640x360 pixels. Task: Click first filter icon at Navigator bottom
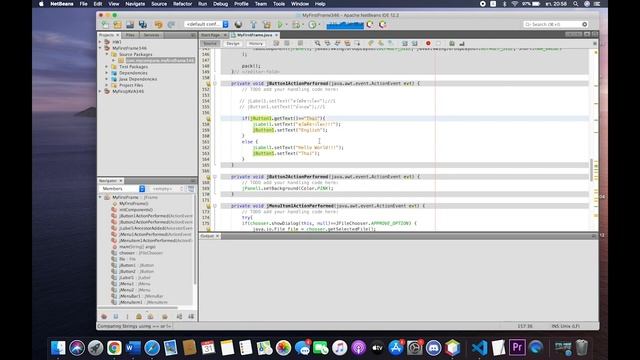click(104, 316)
